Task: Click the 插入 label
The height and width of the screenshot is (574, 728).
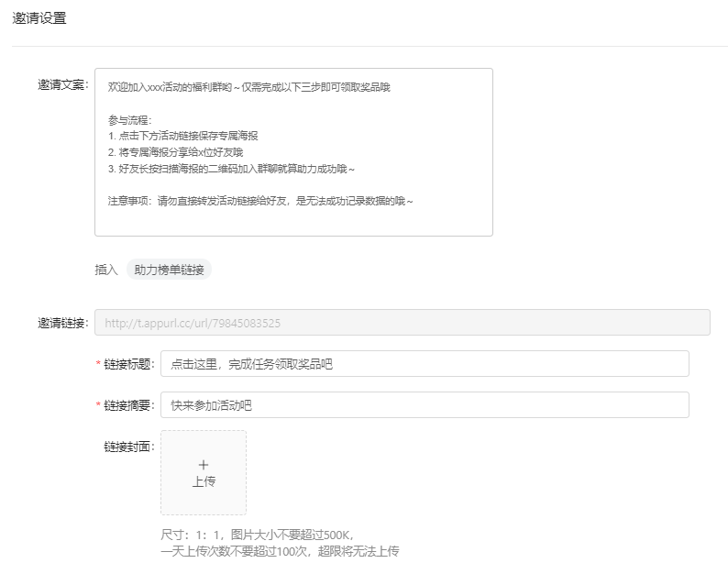Action: (106, 270)
